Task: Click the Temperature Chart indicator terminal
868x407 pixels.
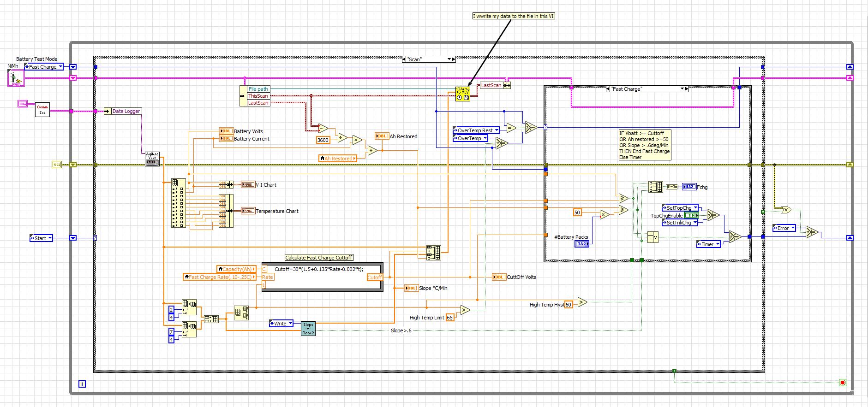Action: tap(248, 211)
